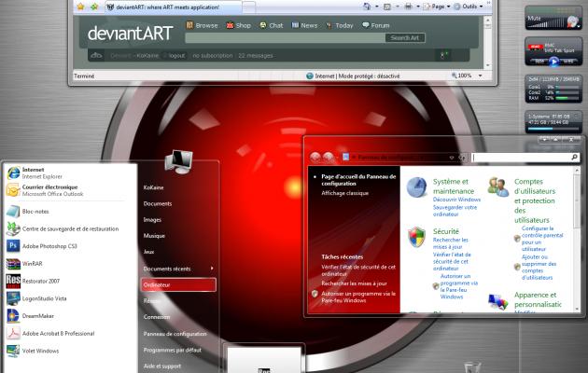
Task: Click Shop in the deviantART navigation
Action: 239,25
